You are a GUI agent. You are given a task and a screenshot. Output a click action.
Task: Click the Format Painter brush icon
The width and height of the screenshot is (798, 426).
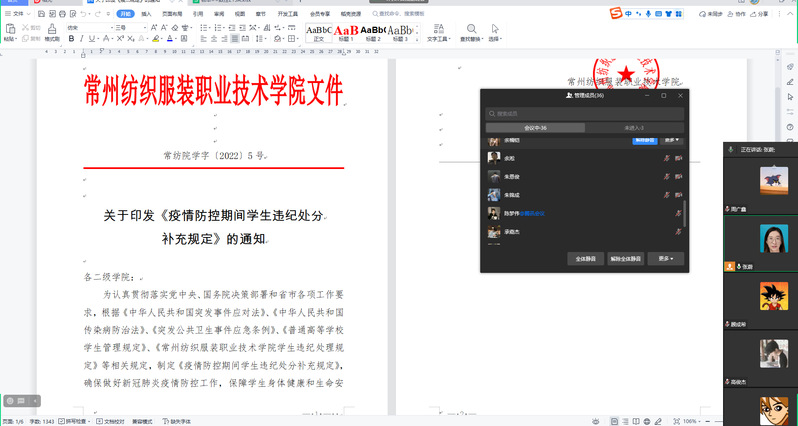point(52,29)
